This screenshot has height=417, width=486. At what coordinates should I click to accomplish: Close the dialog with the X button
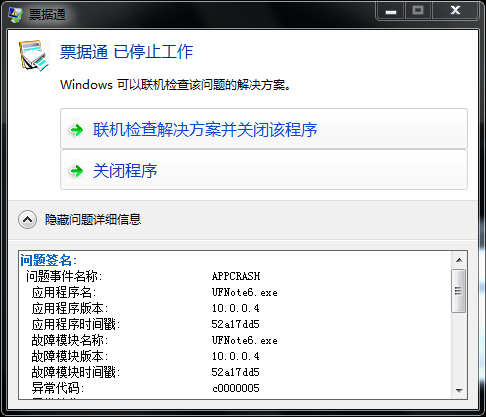[455, 11]
